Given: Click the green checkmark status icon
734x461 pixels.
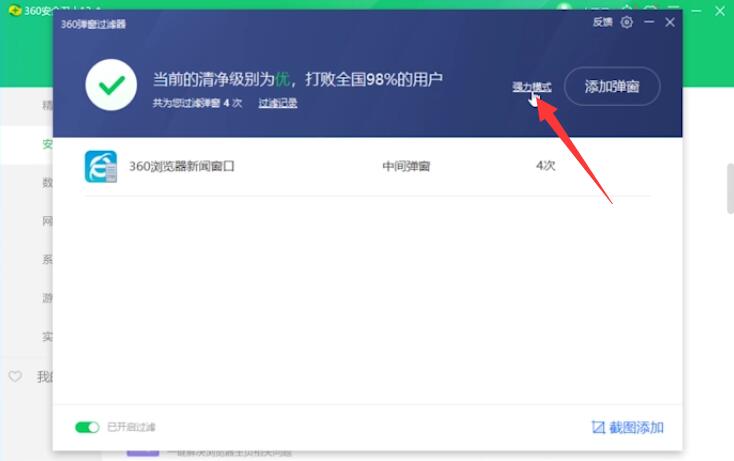Looking at the screenshot, I should pos(111,85).
